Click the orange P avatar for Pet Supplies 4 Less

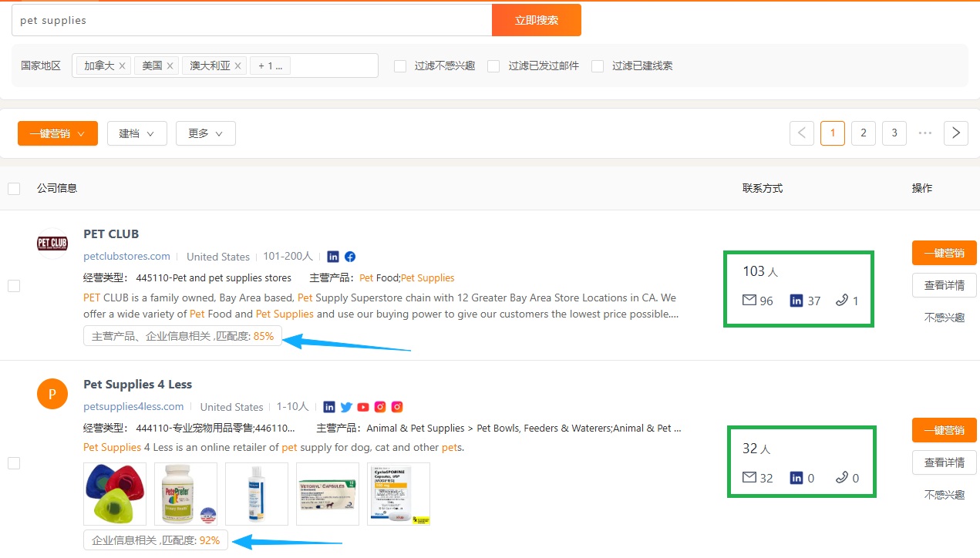pyautogui.click(x=52, y=394)
